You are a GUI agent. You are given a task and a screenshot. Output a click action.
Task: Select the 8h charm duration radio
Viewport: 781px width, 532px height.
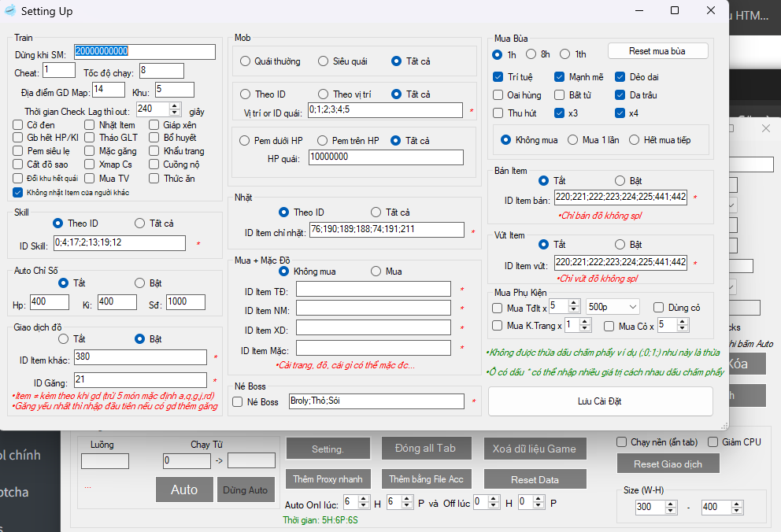(531, 54)
